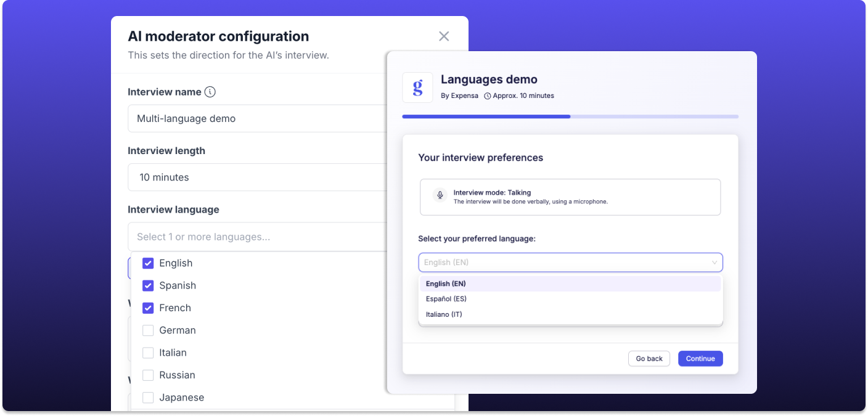Choose English (EN) from the language list
The image size is (868, 416).
(570, 283)
